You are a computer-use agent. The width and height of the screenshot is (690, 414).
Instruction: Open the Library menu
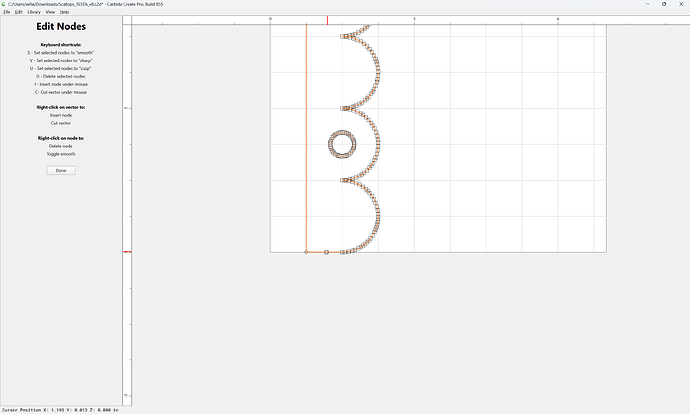click(x=34, y=12)
